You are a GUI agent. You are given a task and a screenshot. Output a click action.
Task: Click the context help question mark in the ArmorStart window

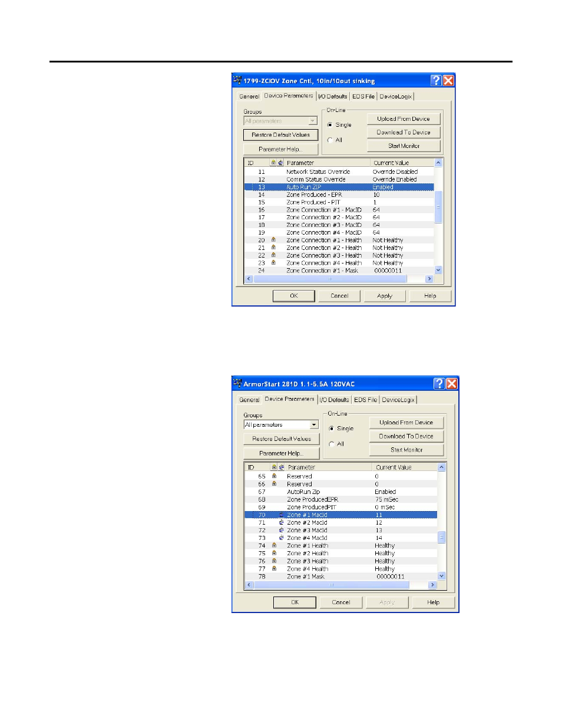[439, 384]
